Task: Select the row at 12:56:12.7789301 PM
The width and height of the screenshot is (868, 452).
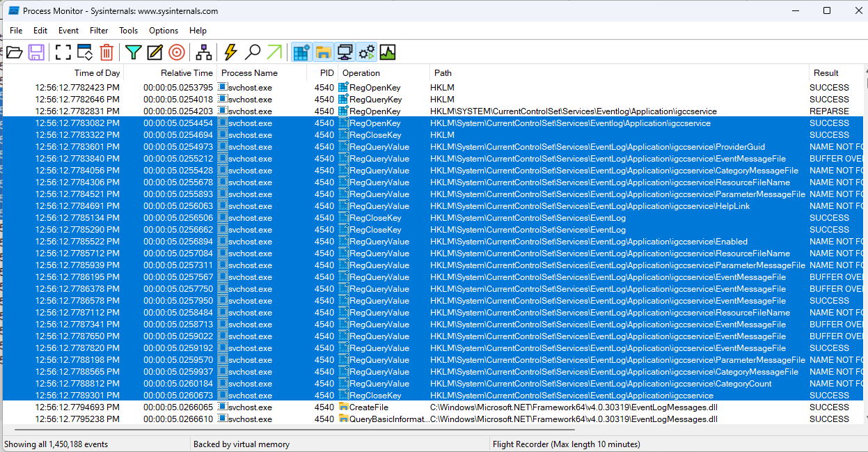Action: (x=434, y=396)
